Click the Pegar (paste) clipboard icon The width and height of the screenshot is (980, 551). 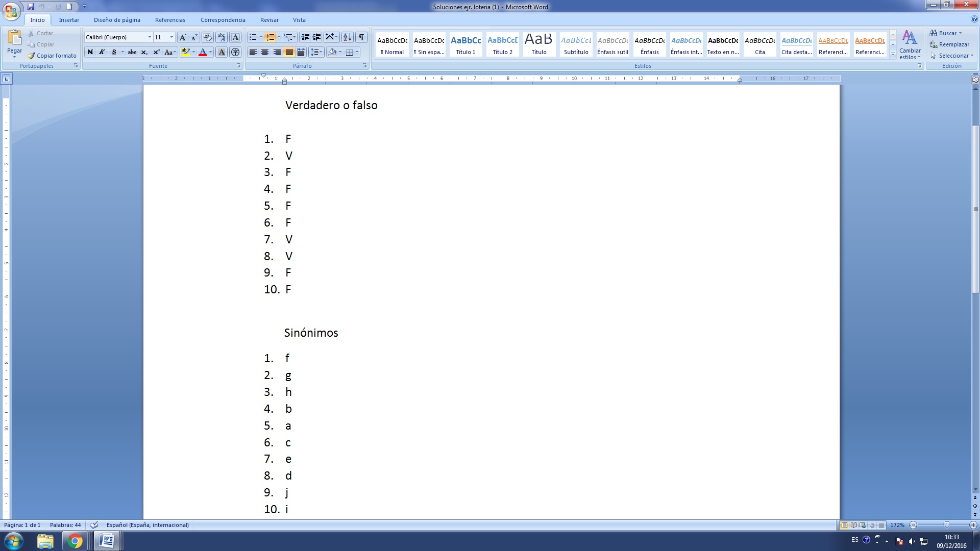(14, 38)
